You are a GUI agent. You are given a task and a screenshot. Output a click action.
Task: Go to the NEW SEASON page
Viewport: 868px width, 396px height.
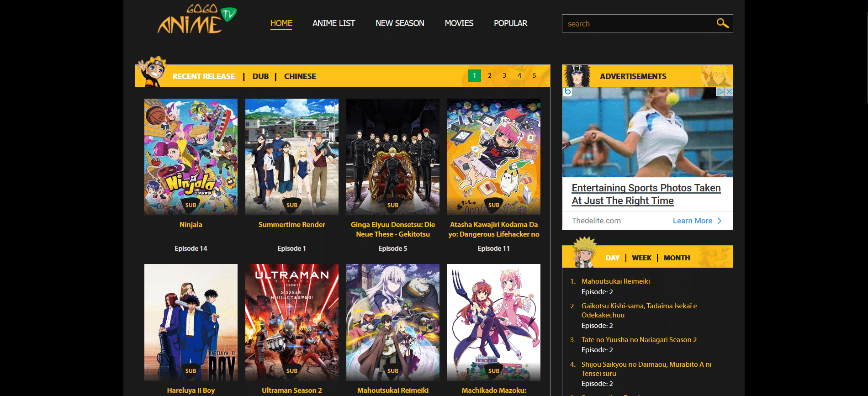coord(400,23)
